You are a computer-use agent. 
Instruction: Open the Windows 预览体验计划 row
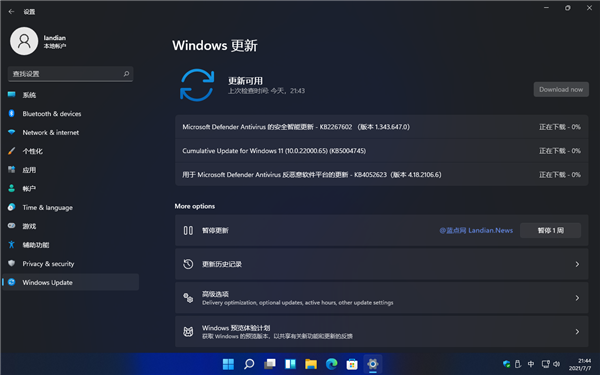tap(382, 331)
